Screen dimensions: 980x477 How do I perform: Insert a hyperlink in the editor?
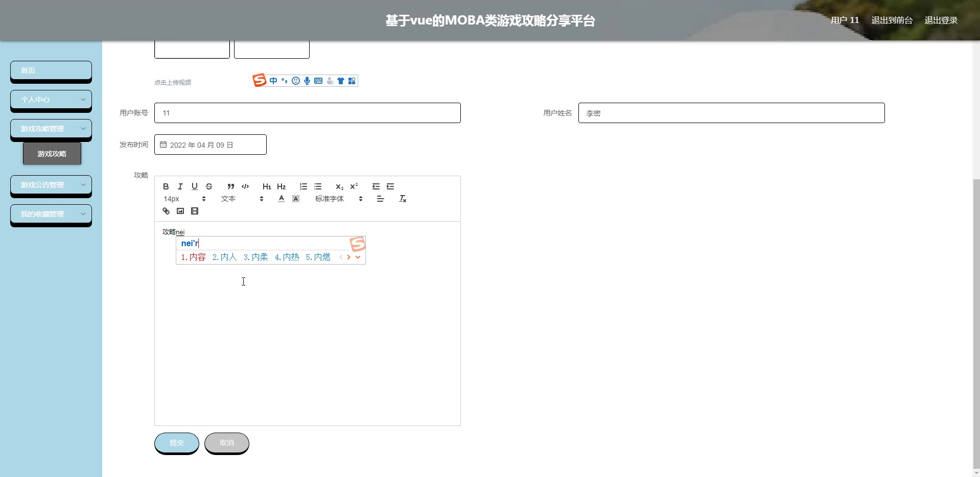(x=166, y=211)
